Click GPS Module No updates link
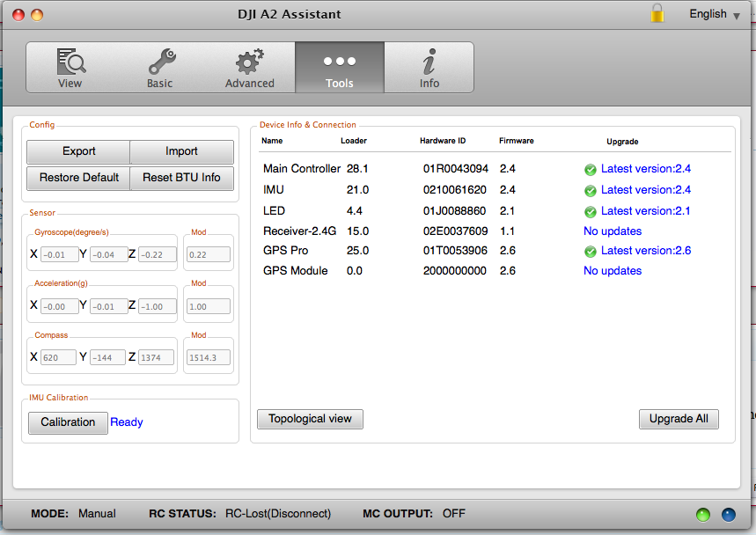This screenshot has width=756, height=535. [613, 271]
